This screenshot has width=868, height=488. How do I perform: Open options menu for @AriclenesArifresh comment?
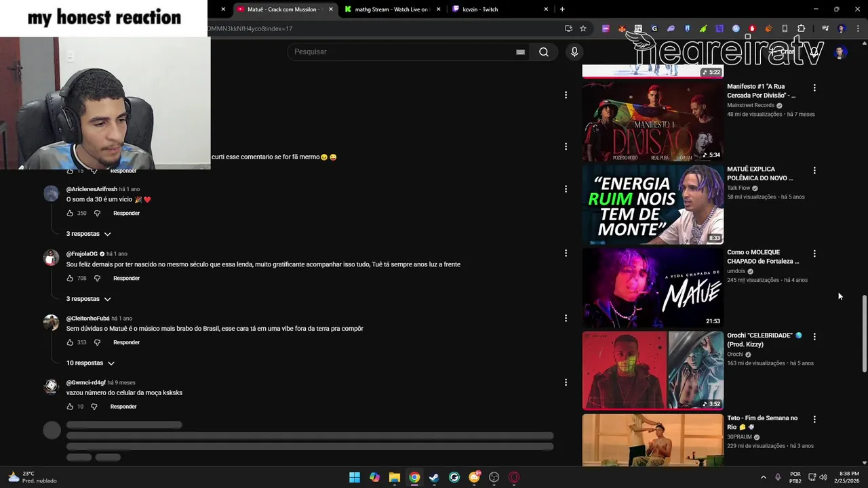pyautogui.click(x=566, y=189)
